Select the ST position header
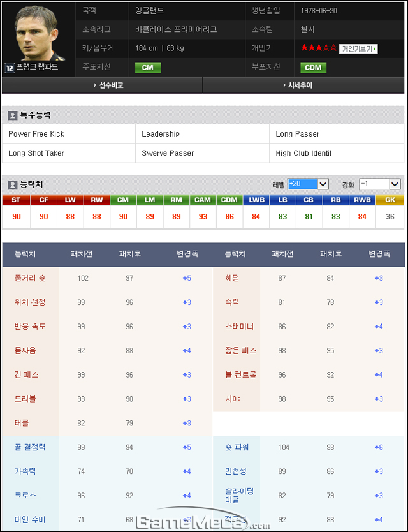 17,200
